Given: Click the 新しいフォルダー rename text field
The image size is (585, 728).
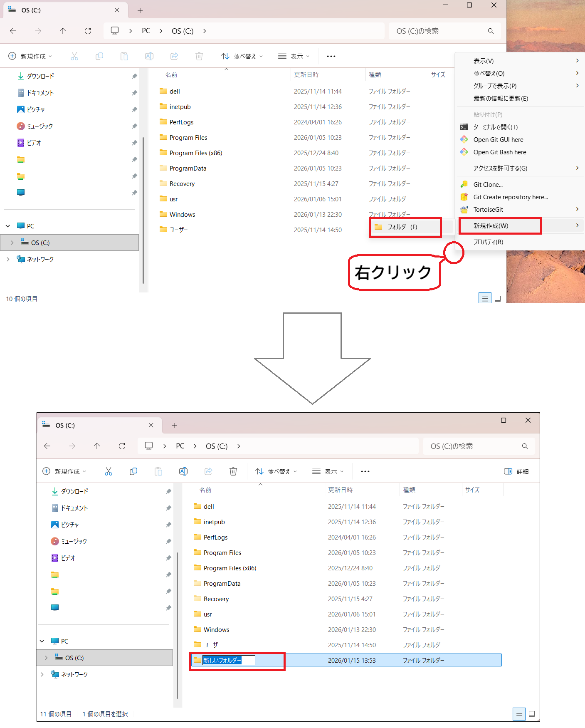Looking at the screenshot, I should tap(228, 660).
